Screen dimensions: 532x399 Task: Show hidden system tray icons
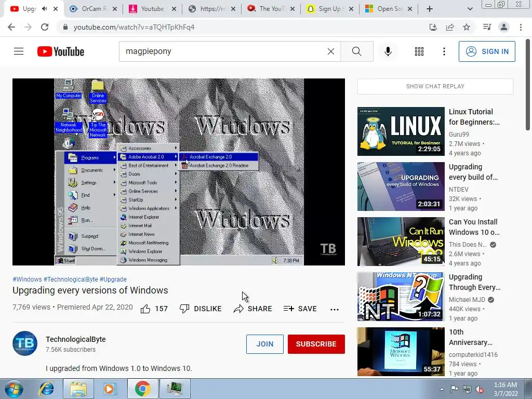[442, 389]
